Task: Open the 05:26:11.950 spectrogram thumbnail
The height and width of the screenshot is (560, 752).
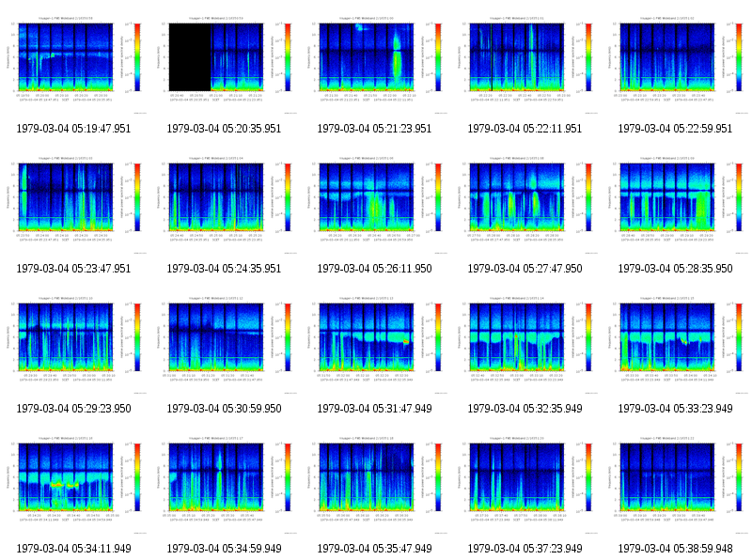Action: pyautogui.click(x=374, y=205)
